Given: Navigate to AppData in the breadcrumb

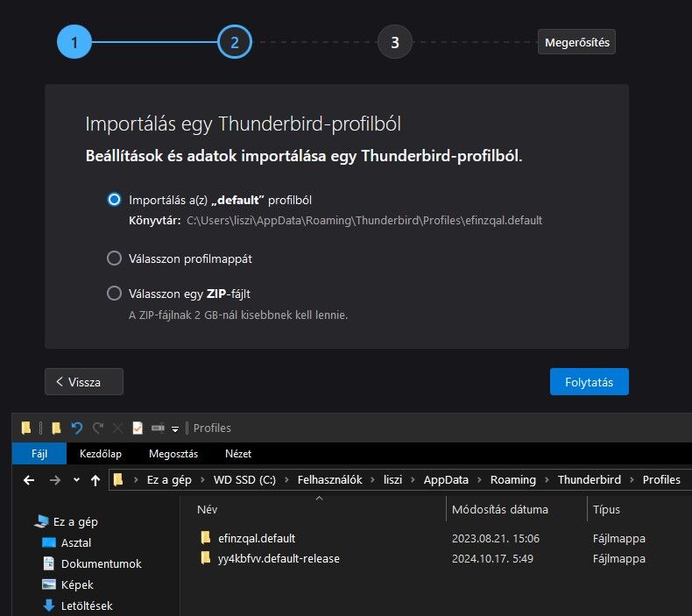Looking at the screenshot, I should pos(446,479).
